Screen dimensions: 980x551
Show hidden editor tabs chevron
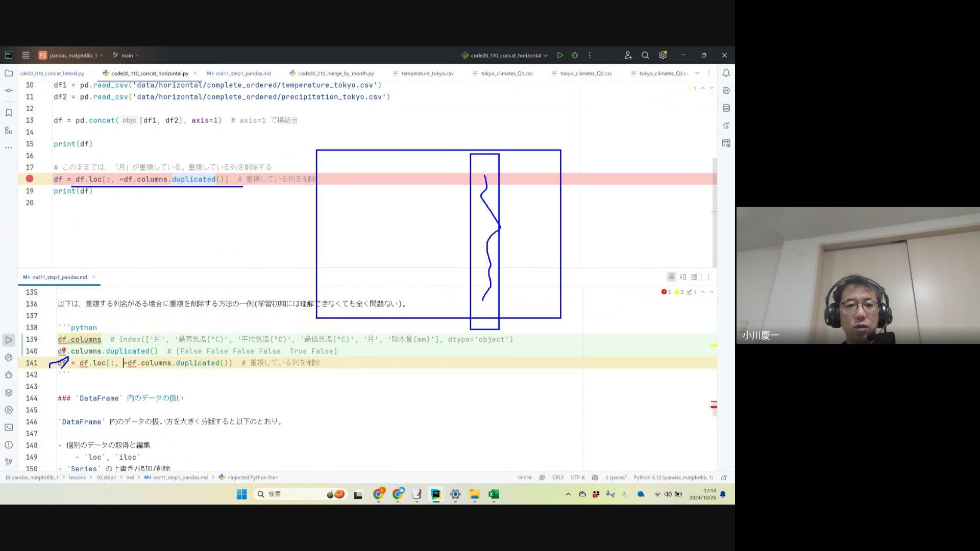[697, 73]
